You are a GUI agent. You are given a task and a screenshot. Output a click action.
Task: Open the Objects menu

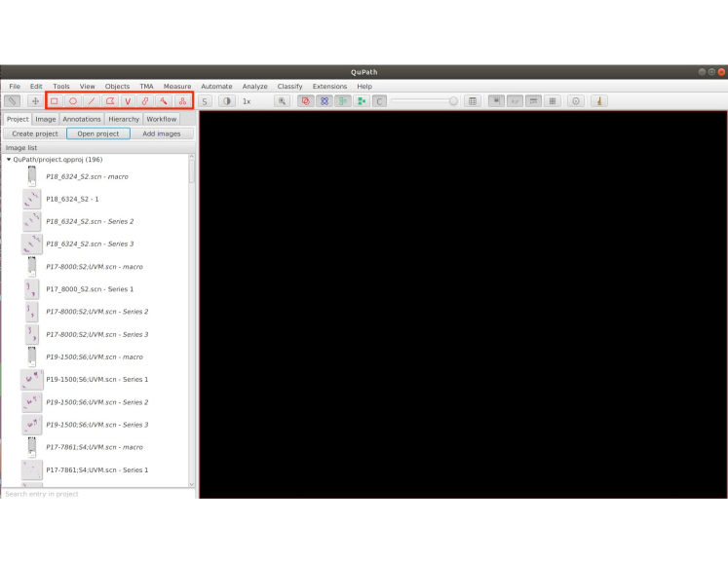(117, 87)
